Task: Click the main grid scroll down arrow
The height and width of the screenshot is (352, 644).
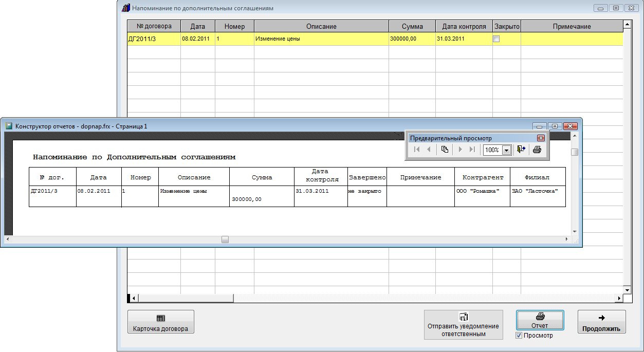Action: pyautogui.click(x=627, y=290)
